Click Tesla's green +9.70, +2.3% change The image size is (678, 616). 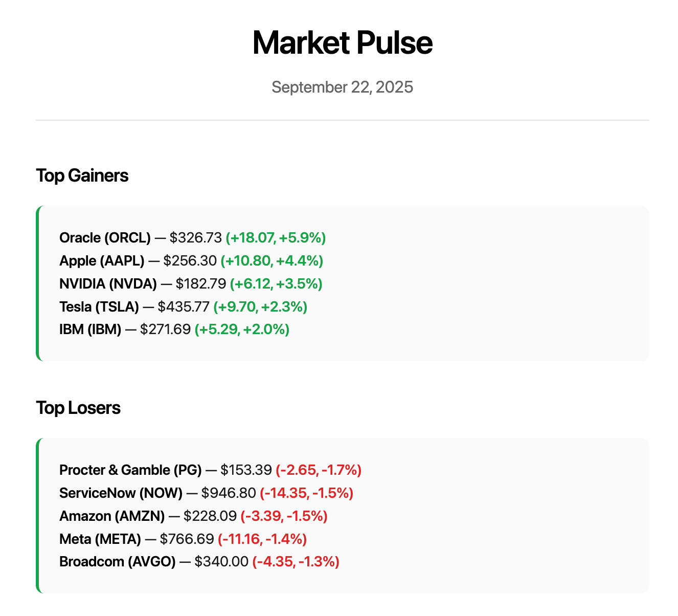point(260,307)
